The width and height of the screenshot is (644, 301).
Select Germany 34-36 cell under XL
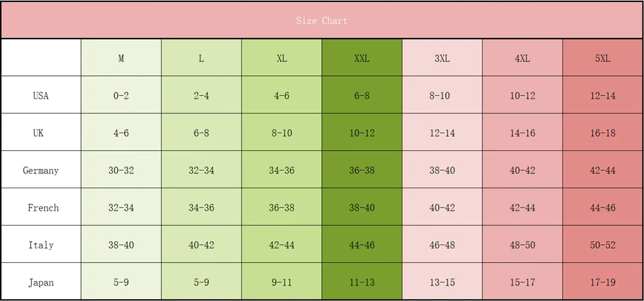[x=282, y=170]
